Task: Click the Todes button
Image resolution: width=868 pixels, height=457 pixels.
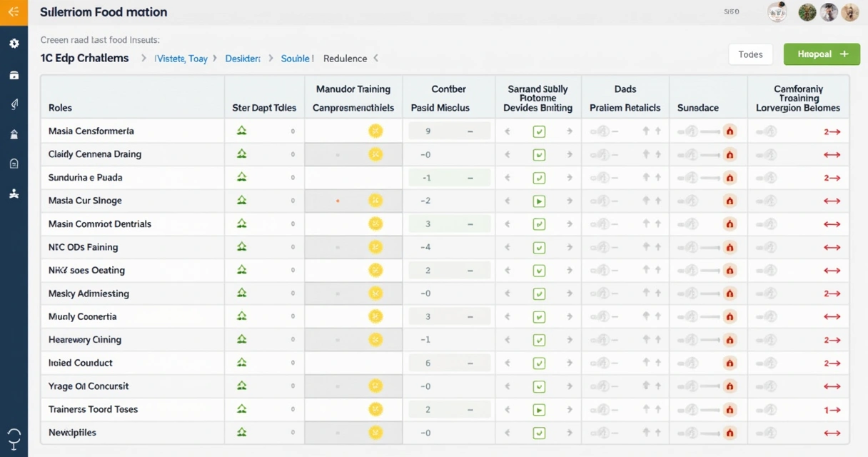Action: click(x=750, y=54)
